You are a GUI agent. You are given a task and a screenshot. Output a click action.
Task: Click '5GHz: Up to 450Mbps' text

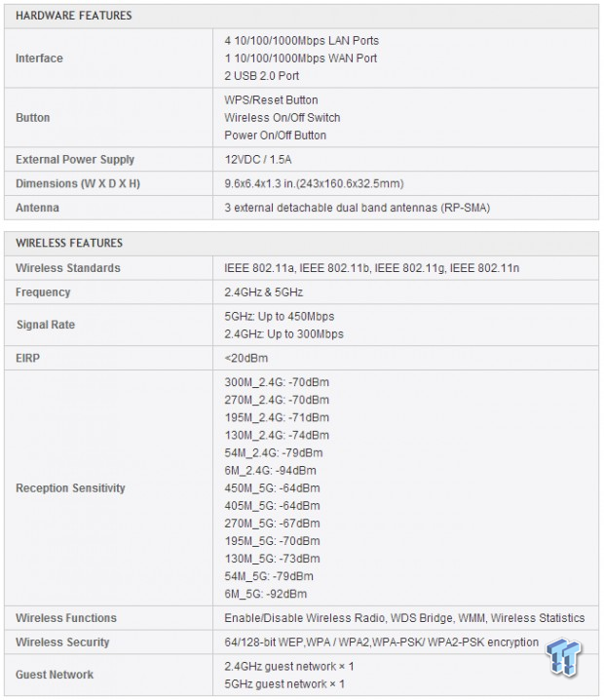(x=280, y=317)
